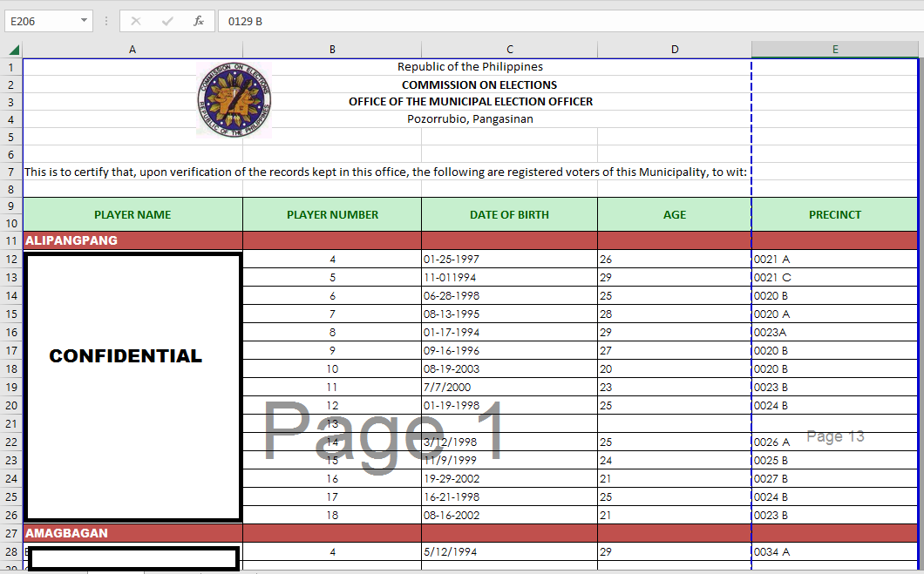Select column B header
Viewport: 924px width, 574px height.
(x=332, y=50)
